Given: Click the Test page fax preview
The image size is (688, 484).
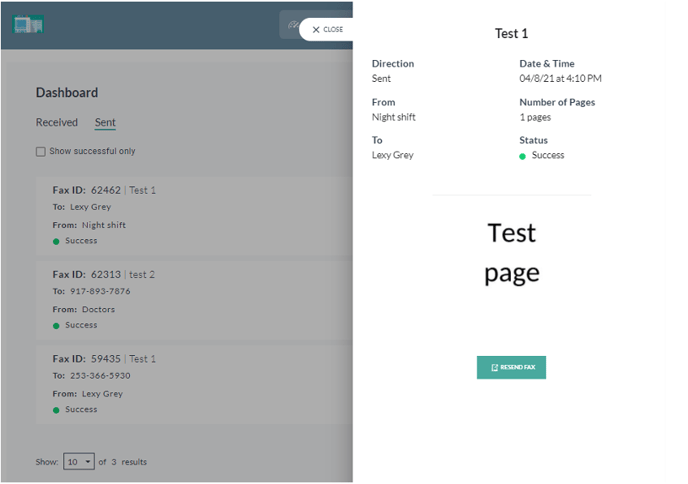Looking at the screenshot, I should (x=511, y=252).
